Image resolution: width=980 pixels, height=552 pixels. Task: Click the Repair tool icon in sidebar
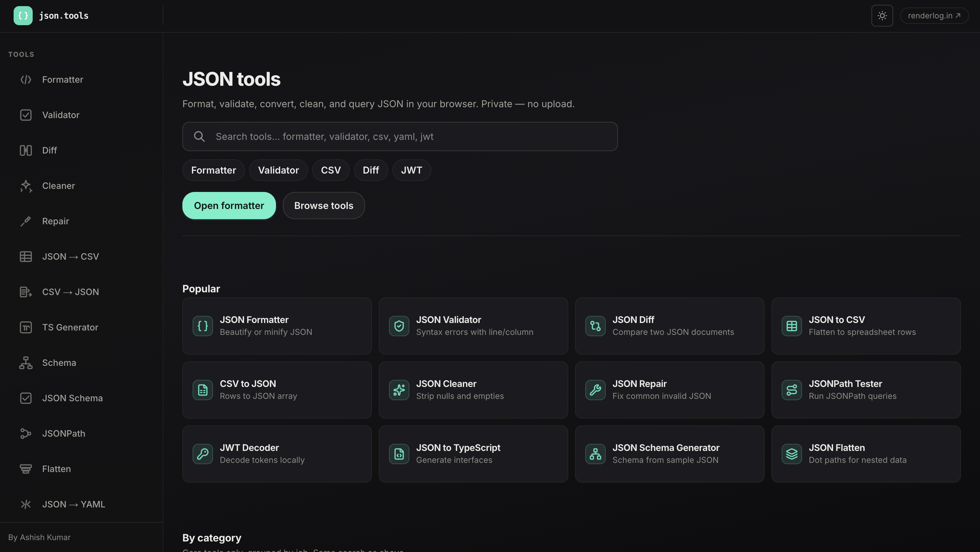coord(26,221)
